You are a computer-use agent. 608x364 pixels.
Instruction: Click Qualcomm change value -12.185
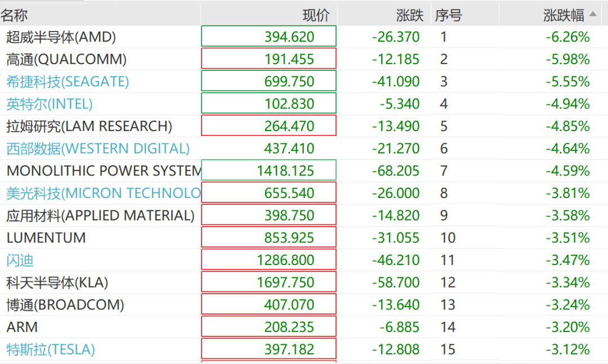(x=396, y=59)
